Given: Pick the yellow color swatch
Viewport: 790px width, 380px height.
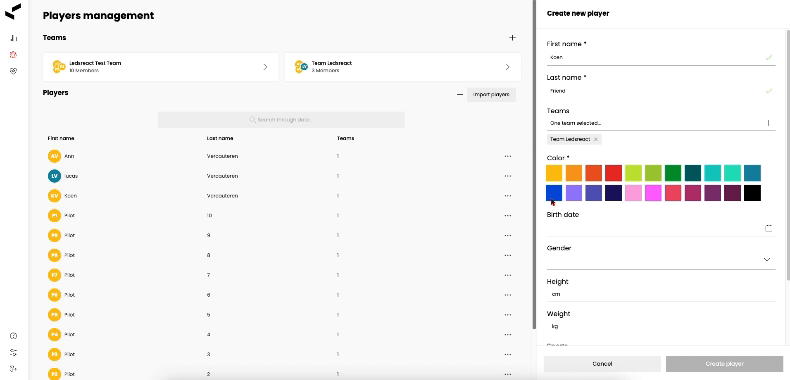Looking at the screenshot, I should tap(554, 173).
